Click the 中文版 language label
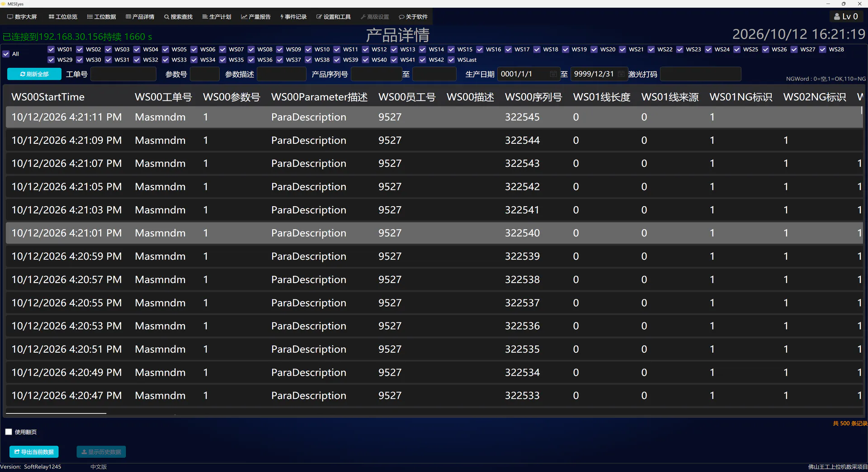This screenshot has width=868, height=472. point(99,467)
